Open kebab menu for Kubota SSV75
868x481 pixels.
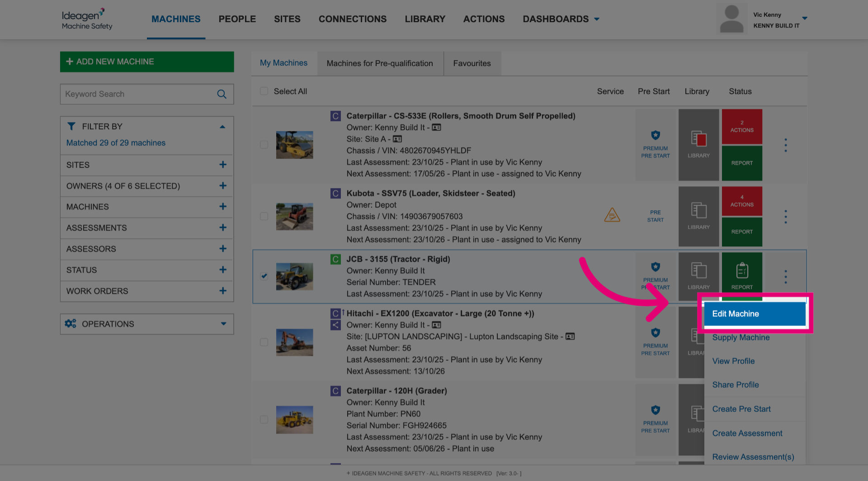(786, 217)
